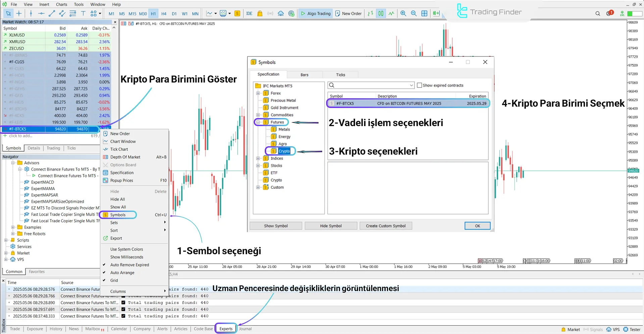Switch to the Bars tab

[304, 75]
